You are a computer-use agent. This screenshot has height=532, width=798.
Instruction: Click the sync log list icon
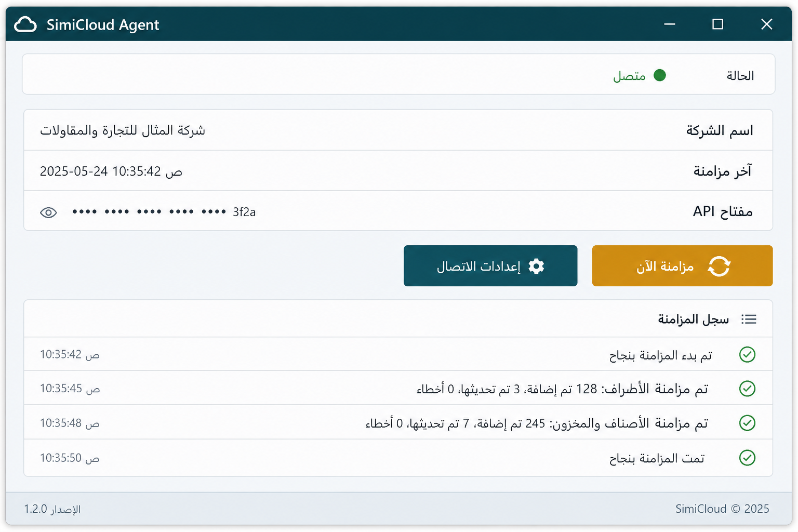pos(749,319)
